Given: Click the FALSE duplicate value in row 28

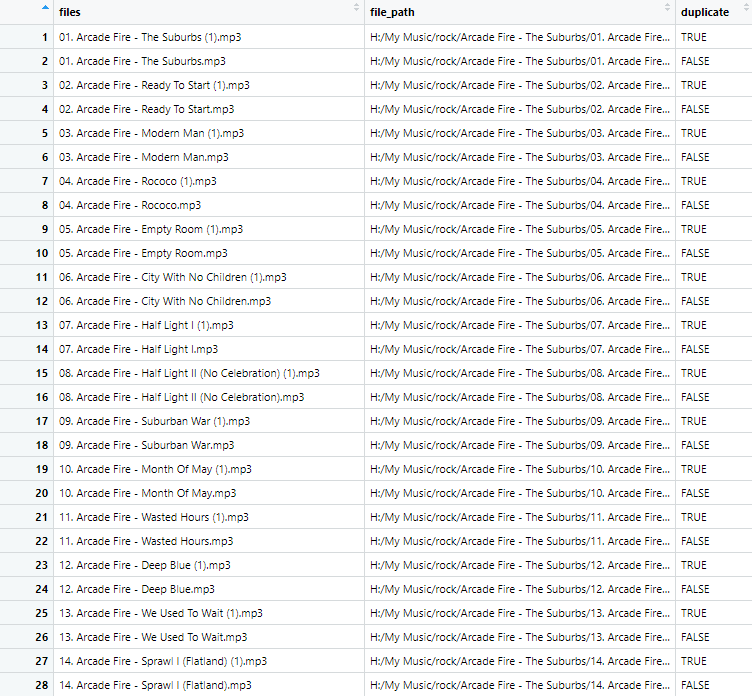Looking at the screenshot, I should [x=695, y=684].
